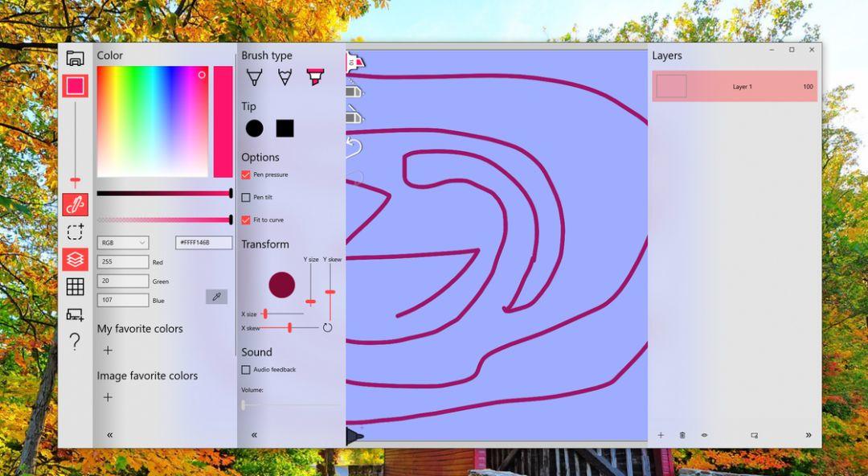
Task: Delete the layer with the trash icon
Action: point(682,435)
